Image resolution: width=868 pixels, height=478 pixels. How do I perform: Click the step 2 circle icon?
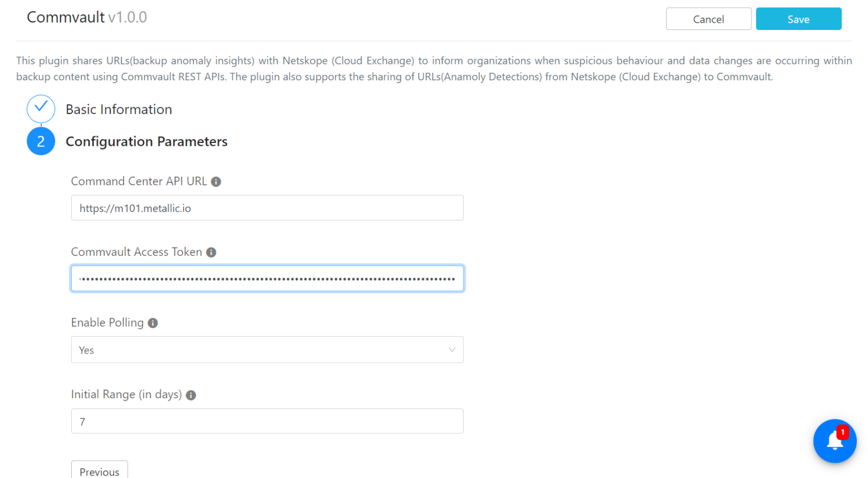[41, 141]
